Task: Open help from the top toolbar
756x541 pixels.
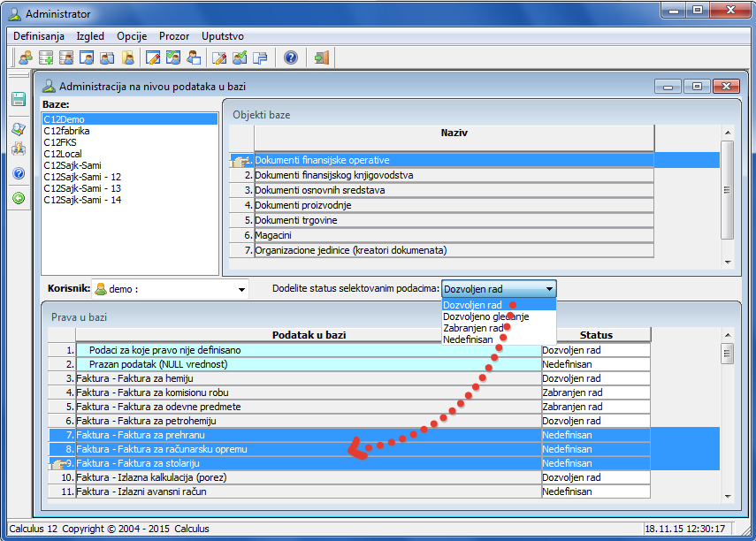Action: point(291,58)
